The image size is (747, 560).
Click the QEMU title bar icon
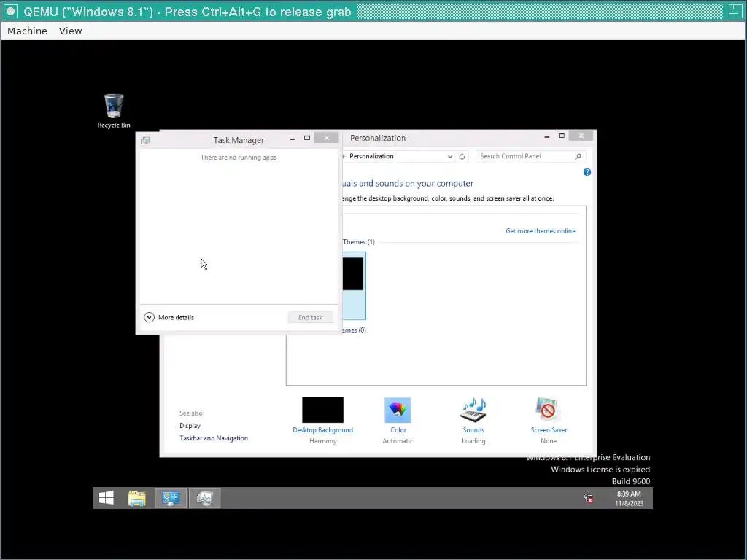(10, 12)
